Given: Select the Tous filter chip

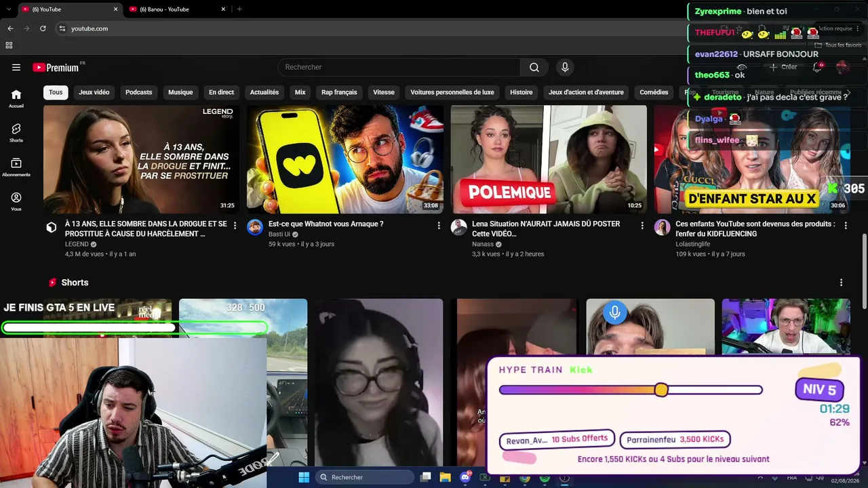Looking at the screenshot, I should pos(56,92).
